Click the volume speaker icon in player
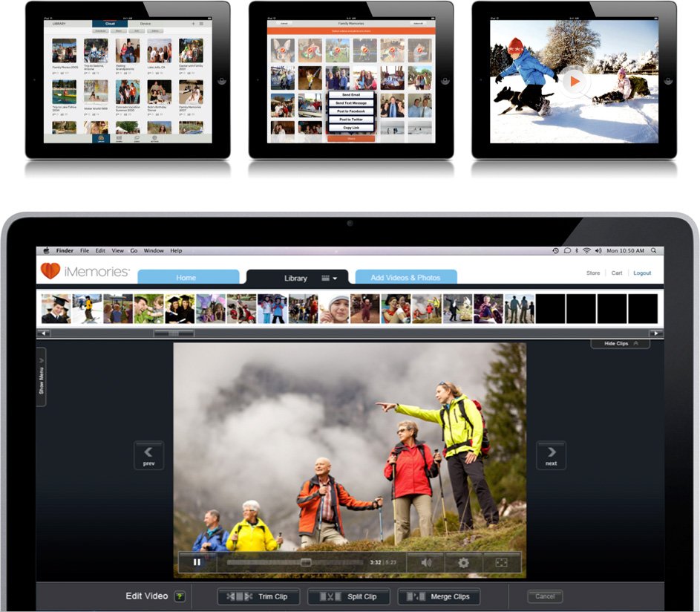The image size is (700, 612). click(x=426, y=562)
